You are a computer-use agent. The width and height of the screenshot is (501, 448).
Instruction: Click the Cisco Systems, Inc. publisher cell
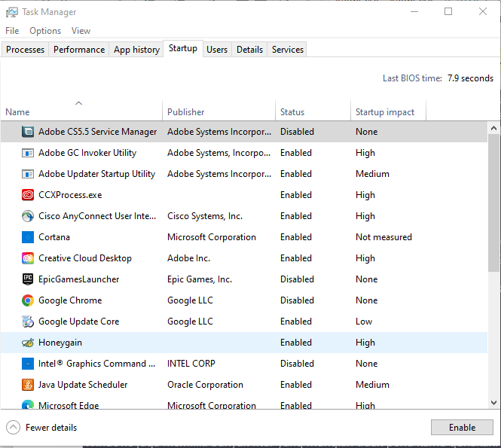pyautogui.click(x=205, y=216)
